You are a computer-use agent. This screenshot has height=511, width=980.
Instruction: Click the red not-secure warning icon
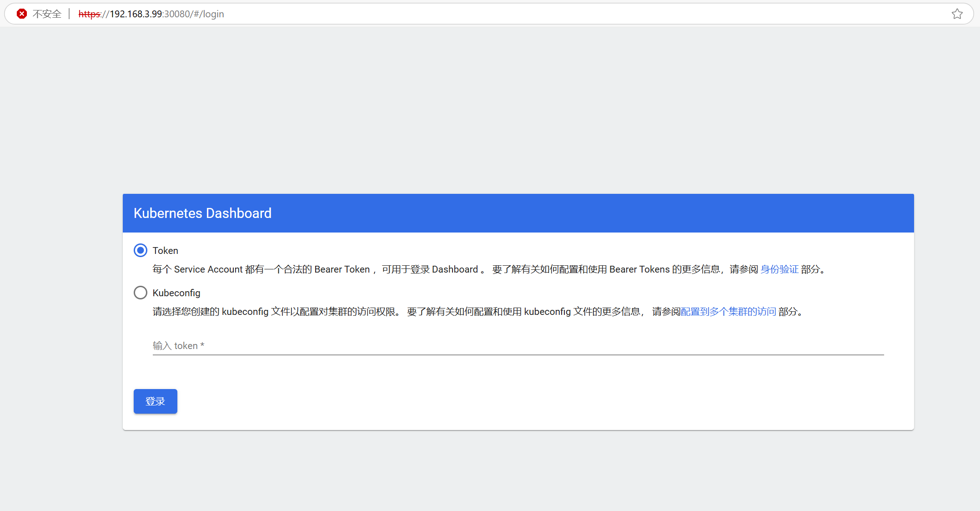(21, 14)
